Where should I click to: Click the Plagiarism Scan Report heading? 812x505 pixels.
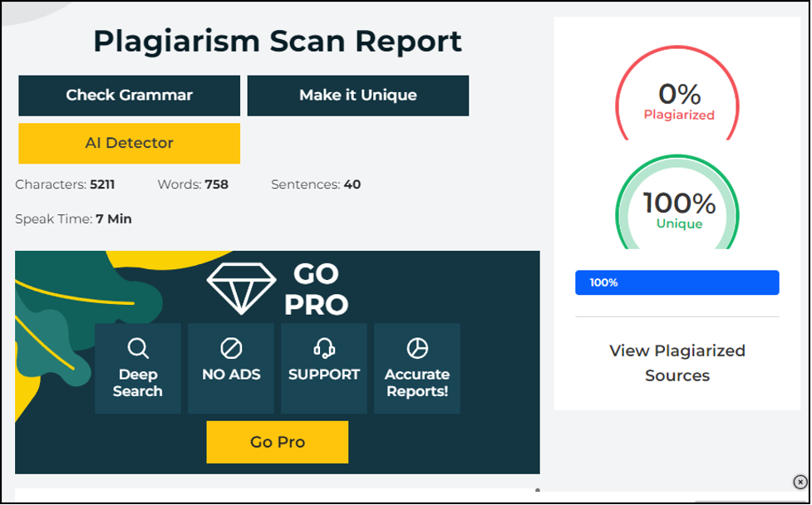(278, 42)
